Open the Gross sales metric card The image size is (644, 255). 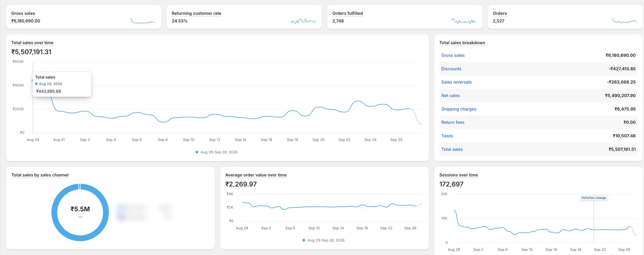(x=84, y=17)
